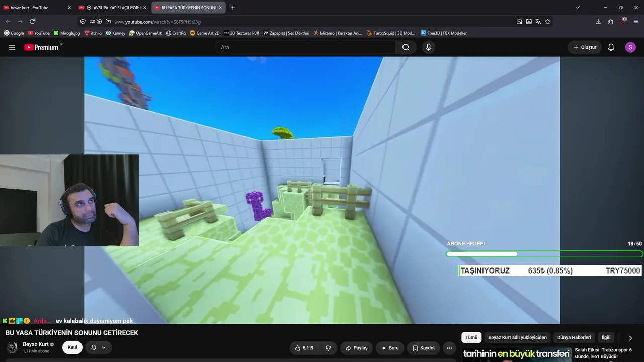Open the TurboSquid 3D models bookmark
The image size is (644, 362).
[x=391, y=33]
